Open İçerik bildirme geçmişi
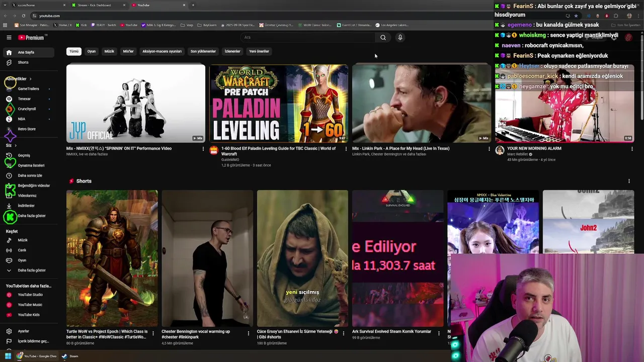 click(29, 341)
